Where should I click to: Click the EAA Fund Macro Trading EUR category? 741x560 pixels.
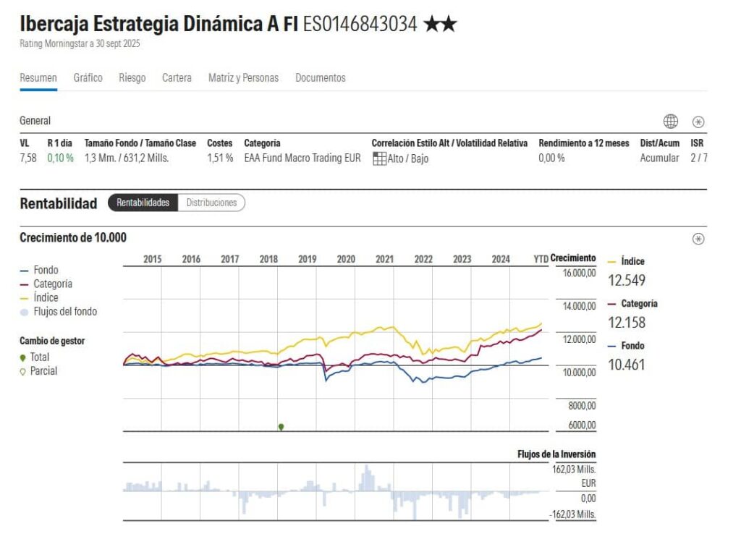point(302,158)
